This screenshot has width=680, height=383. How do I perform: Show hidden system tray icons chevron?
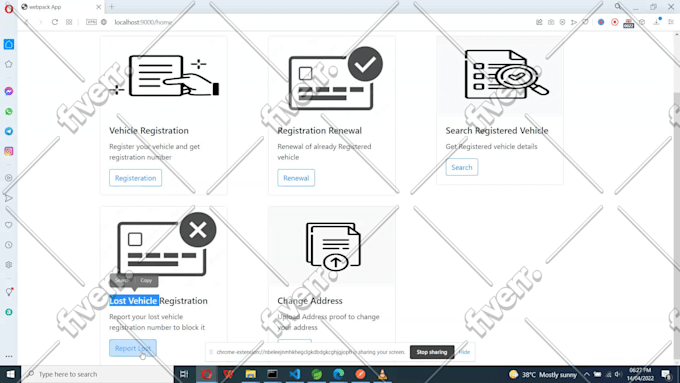coord(586,374)
